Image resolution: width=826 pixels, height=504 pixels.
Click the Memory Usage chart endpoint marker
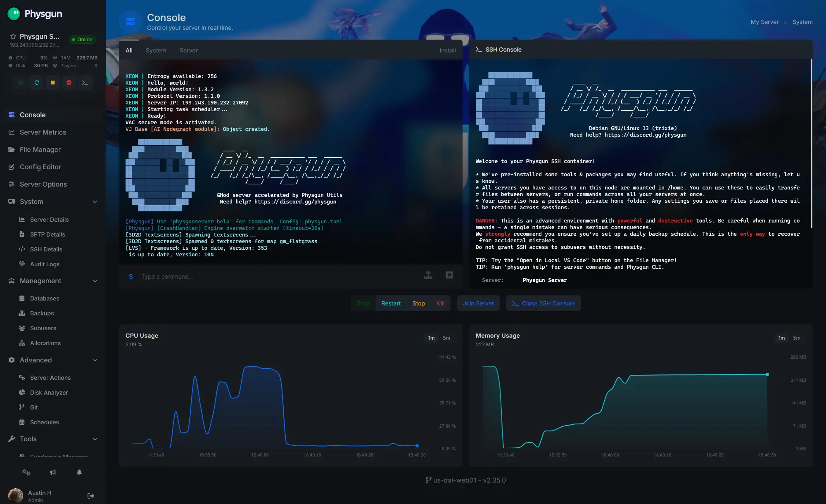pos(767,374)
